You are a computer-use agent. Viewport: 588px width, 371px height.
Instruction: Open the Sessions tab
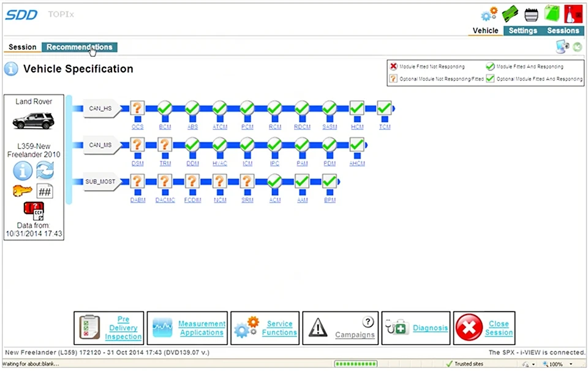coord(563,31)
